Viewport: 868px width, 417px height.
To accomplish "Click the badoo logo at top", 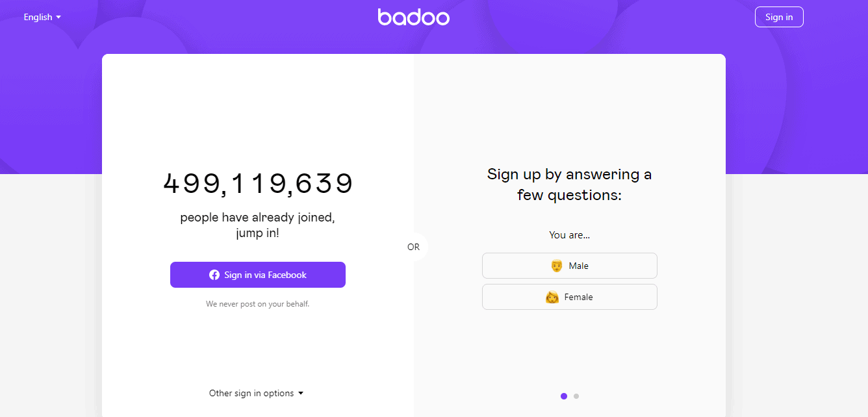I will [413, 17].
